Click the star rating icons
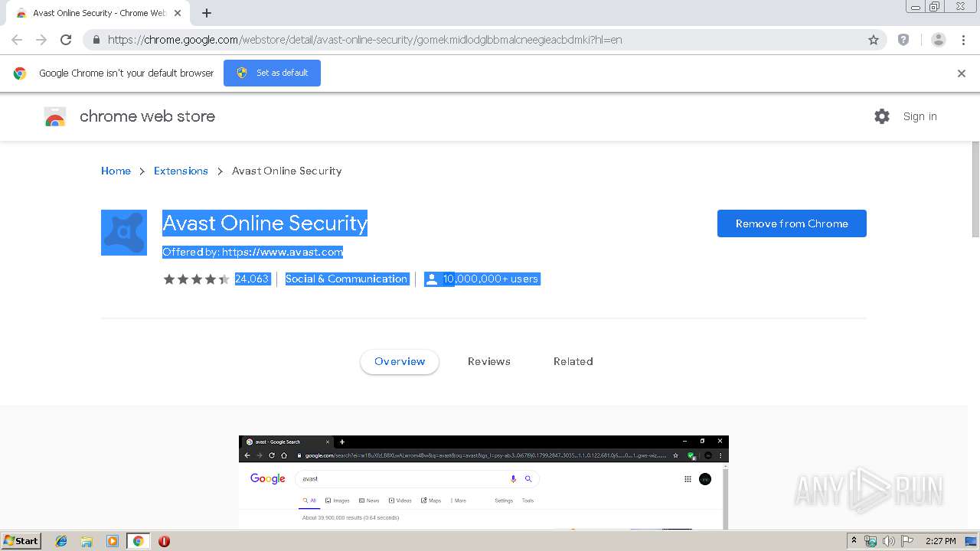Image resolution: width=980 pixels, height=551 pixels. tap(196, 279)
